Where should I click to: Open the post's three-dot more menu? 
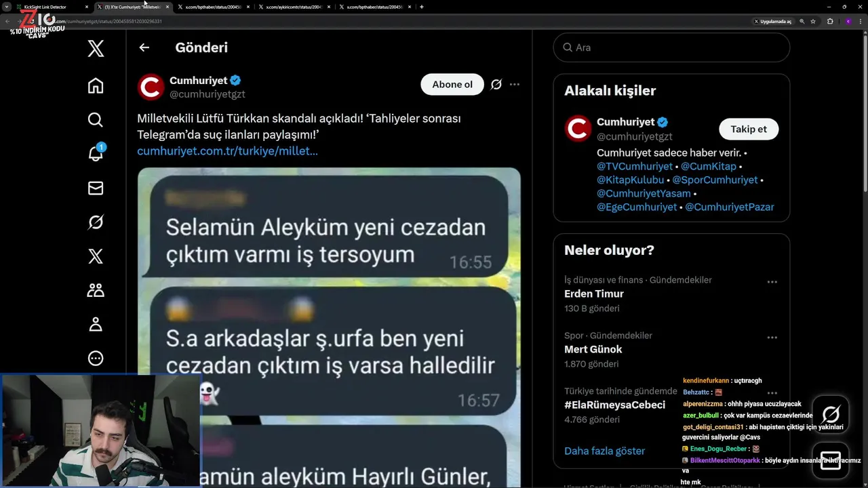pyautogui.click(x=515, y=85)
